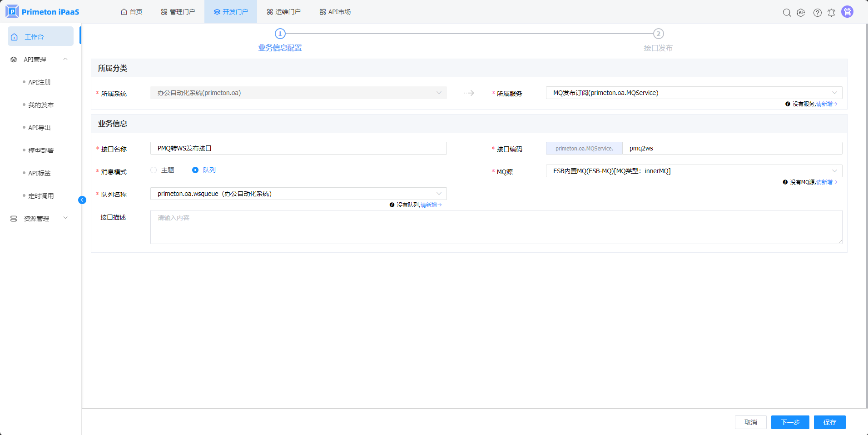Open the 所属服务 dropdown

point(694,93)
